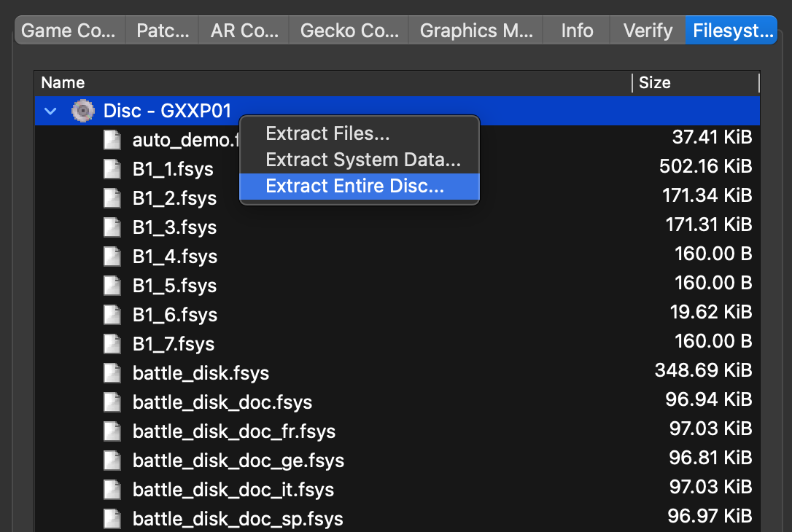Image resolution: width=792 pixels, height=532 pixels.
Task: Select the B1_5.fsys file
Action: pyautogui.click(x=174, y=286)
